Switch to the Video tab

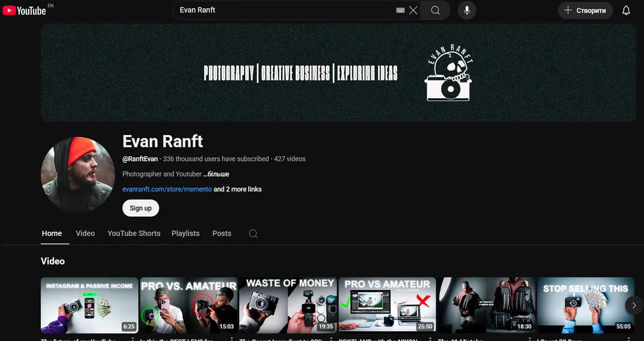85,233
